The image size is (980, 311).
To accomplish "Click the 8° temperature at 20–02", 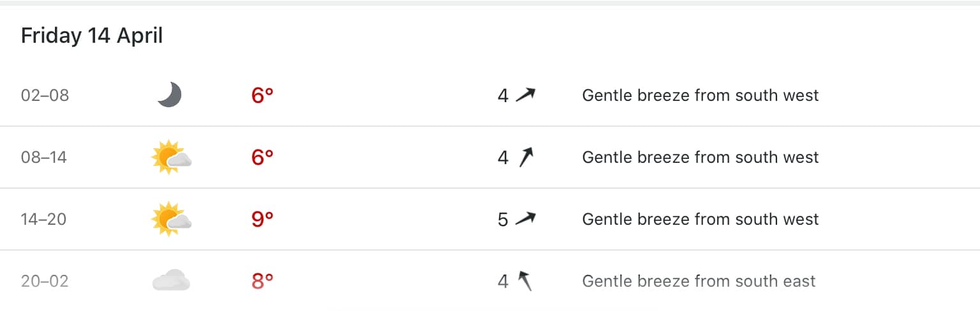I will (262, 280).
